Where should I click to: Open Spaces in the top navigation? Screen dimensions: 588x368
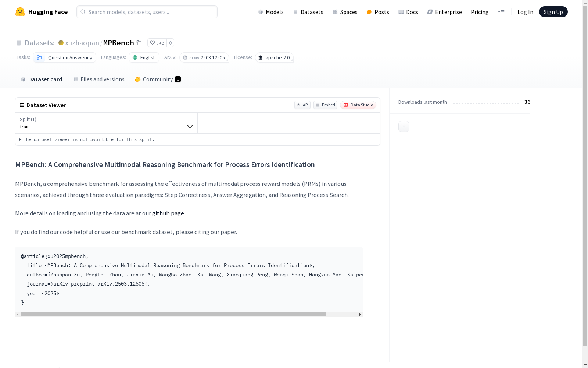pyautogui.click(x=345, y=12)
